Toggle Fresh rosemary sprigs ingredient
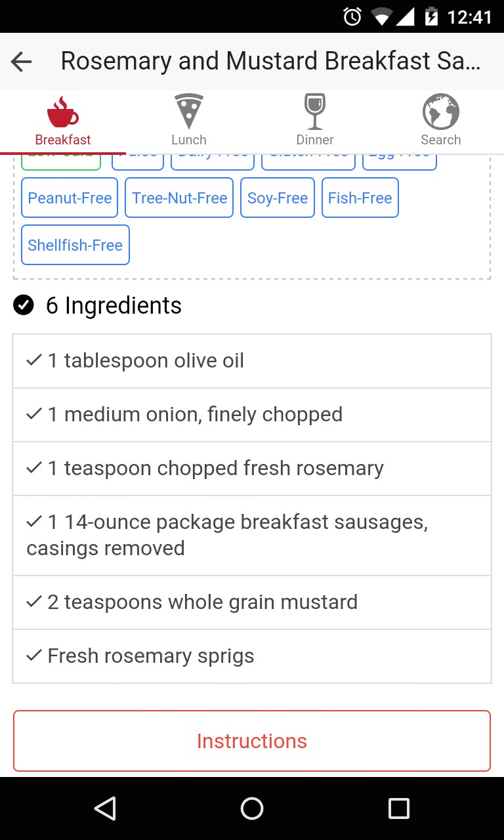The image size is (504, 840). [34, 656]
